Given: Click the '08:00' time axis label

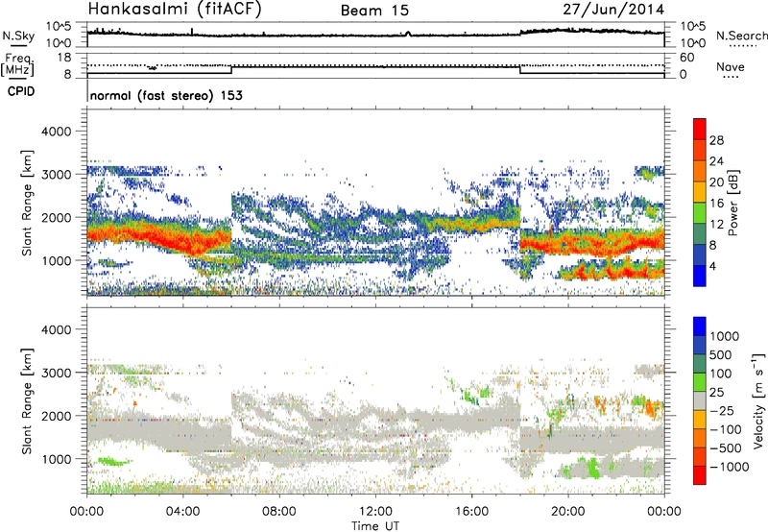Looking at the screenshot, I should point(279,512).
